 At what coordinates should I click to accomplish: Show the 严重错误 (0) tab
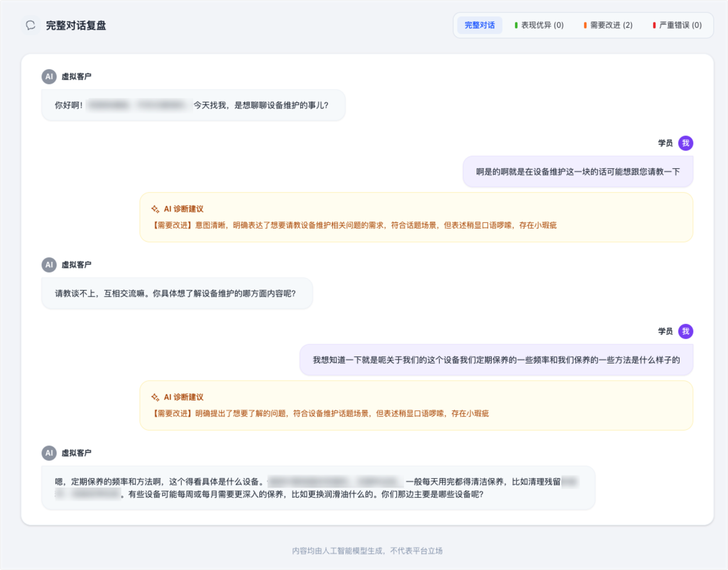pos(677,25)
